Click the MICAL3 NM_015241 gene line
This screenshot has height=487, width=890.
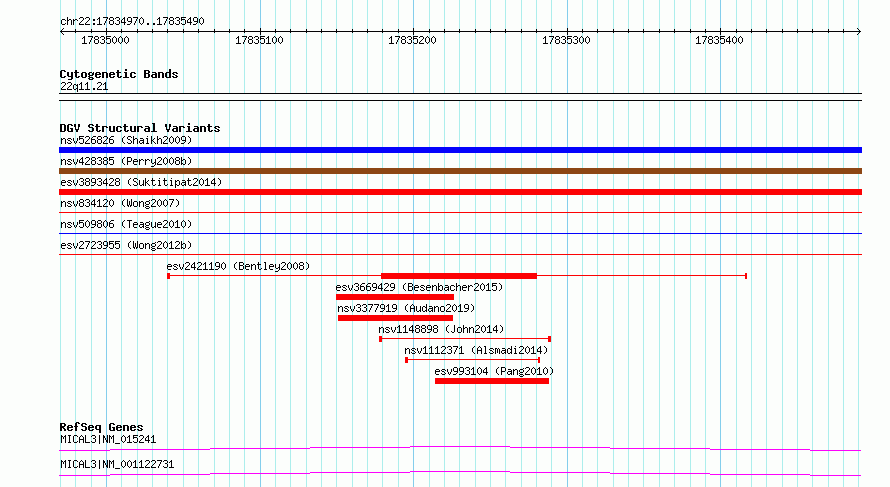click(x=460, y=448)
